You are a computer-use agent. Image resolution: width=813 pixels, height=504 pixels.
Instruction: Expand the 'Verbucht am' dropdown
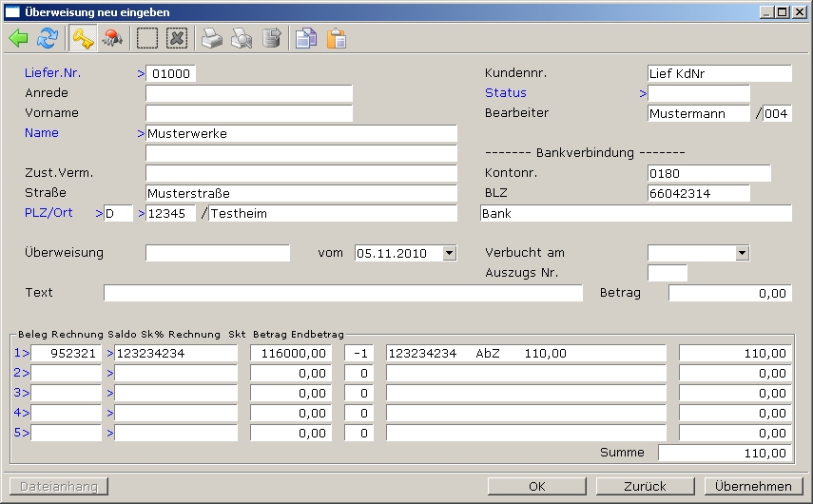point(742,254)
